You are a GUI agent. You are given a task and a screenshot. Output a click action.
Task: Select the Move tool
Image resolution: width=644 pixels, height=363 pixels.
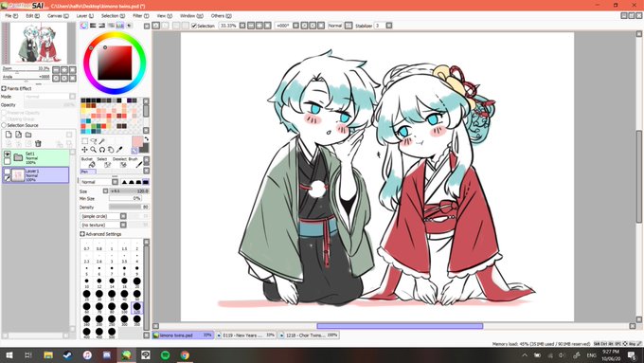[x=84, y=150]
